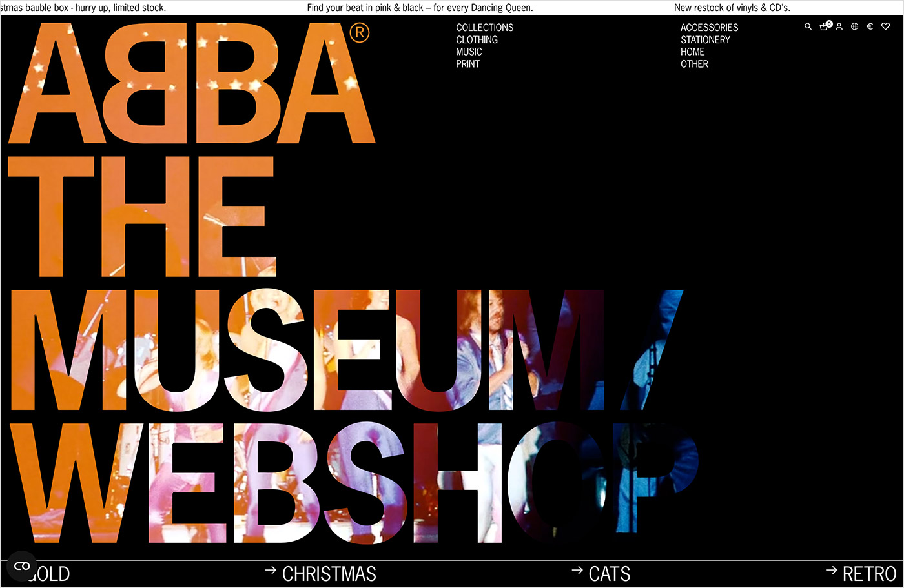904x588 pixels.
Task: Open the Clothing menu
Action: (477, 40)
